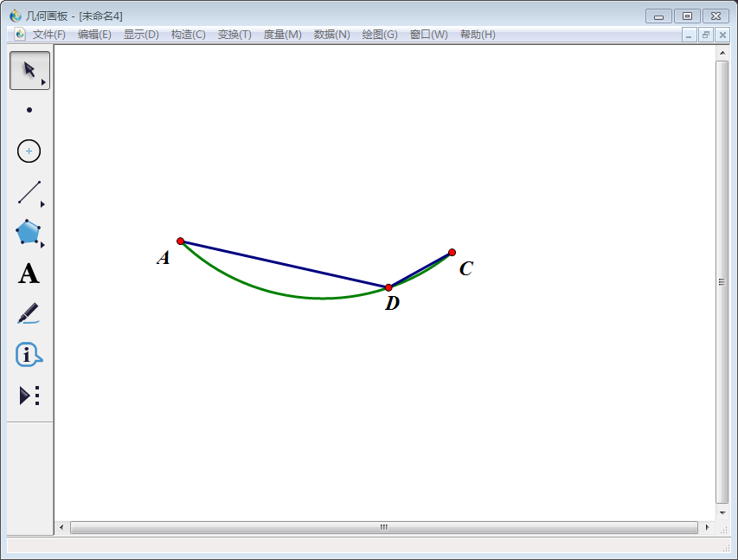Select the blue segment AD
The height and width of the screenshot is (560, 738).
pos(285,264)
